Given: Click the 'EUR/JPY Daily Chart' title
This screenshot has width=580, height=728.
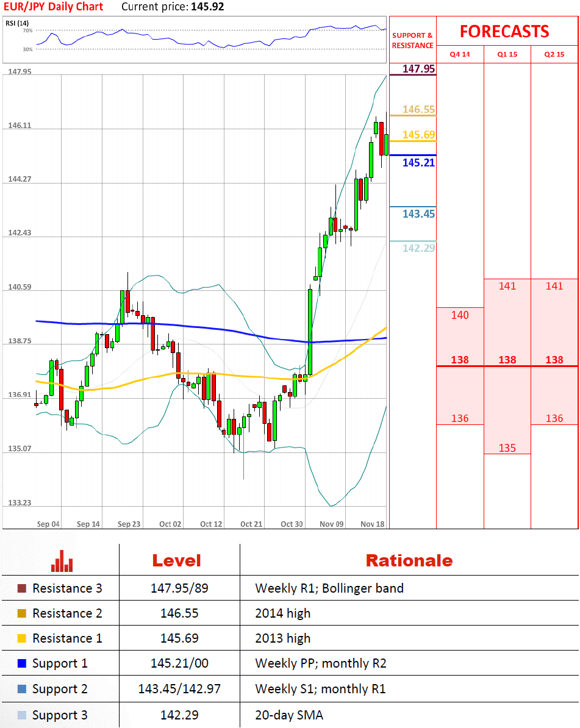Looking at the screenshot, I should [x=54, y=7].
